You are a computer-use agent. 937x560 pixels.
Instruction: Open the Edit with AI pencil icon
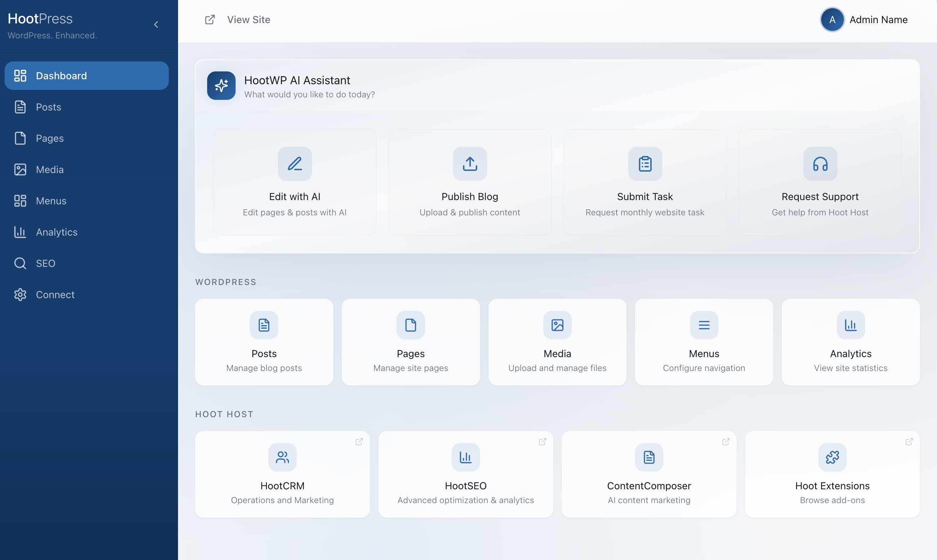click(x=295, y=164)
